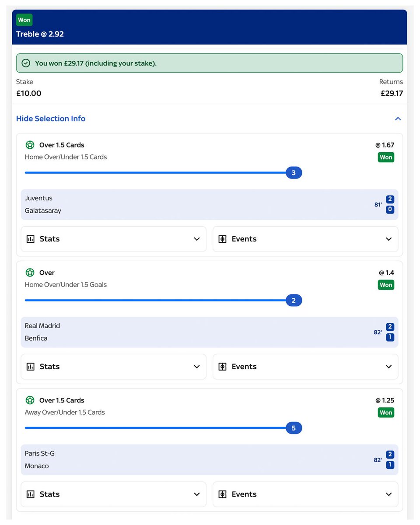Click the Benfica team name
This screenshot has height=525, width=420.
(36, 338)
